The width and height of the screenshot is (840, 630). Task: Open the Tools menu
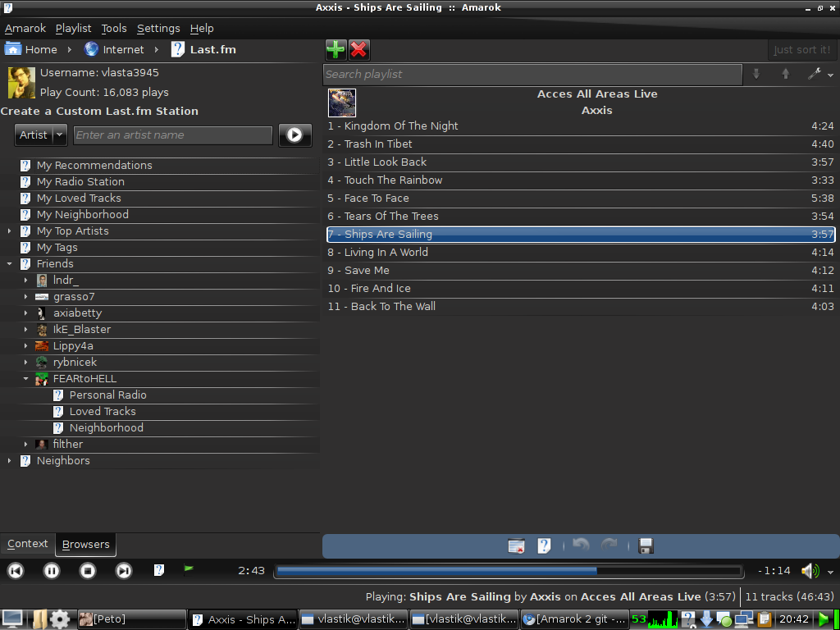point(114,29)
